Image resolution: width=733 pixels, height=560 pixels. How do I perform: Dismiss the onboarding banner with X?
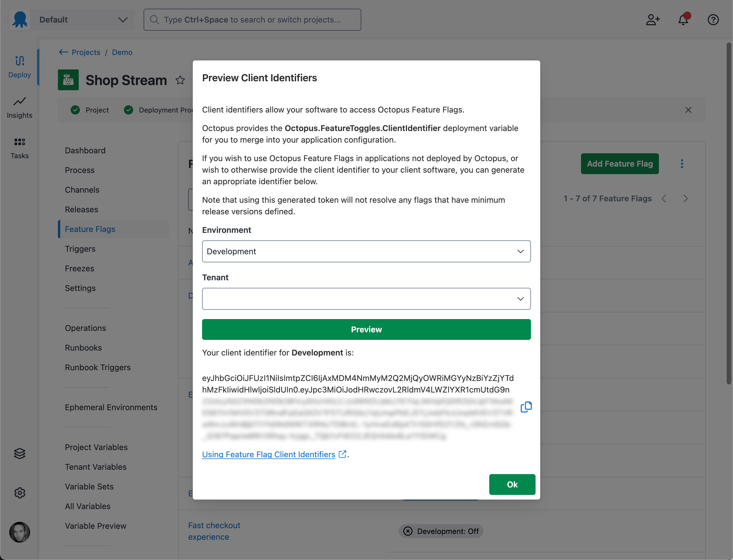688,110
